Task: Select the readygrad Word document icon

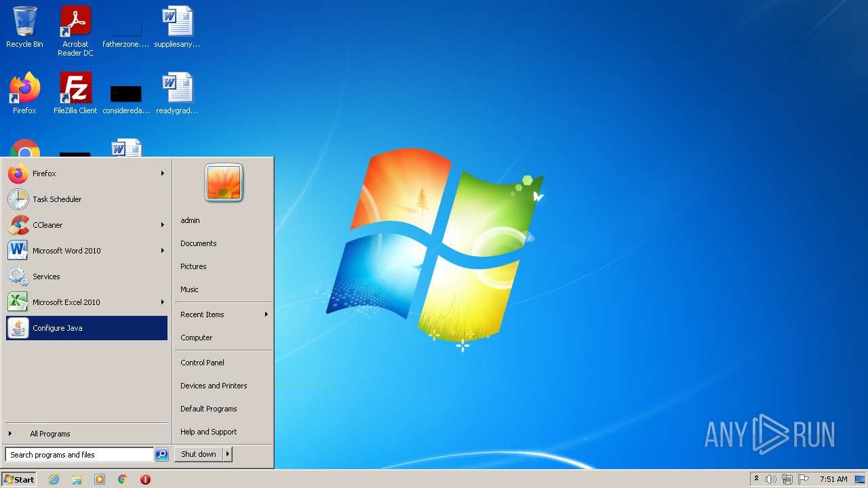Action: 177,94
